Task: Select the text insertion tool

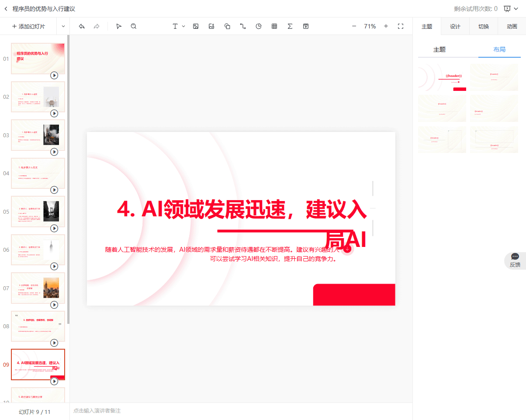Action: pyautogui.click(x=174, y=26)
